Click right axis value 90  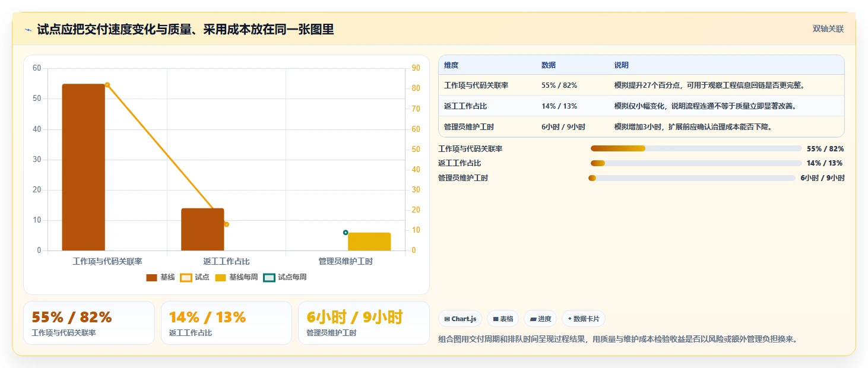point(416,68)
